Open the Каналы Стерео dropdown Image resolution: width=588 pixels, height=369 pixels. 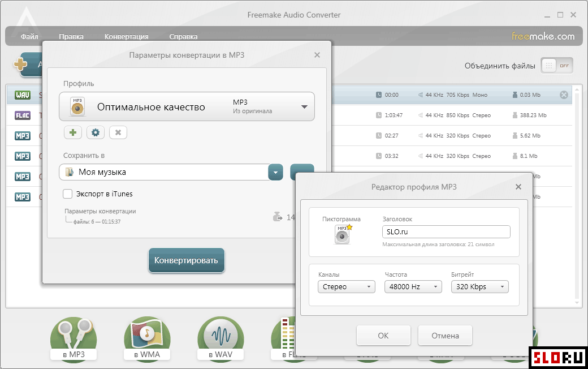click(x=346, y=287)
